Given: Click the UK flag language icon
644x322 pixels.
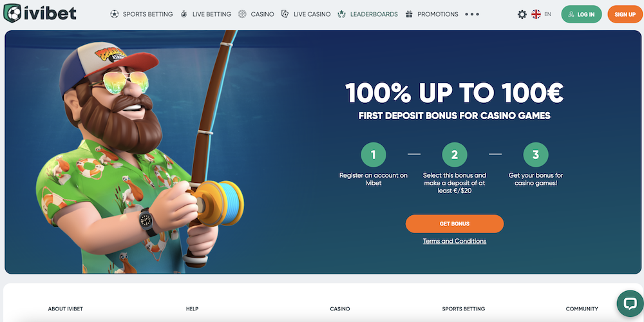Looking at the screenshot, I should coord(536,14).
